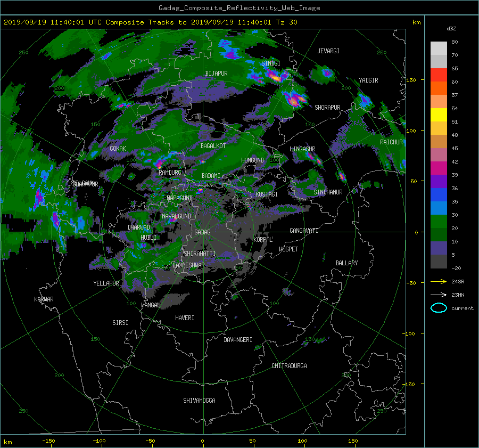479x448 pixels.
Task: Click the DAVANGERI city label
Action: click(238, 340)
